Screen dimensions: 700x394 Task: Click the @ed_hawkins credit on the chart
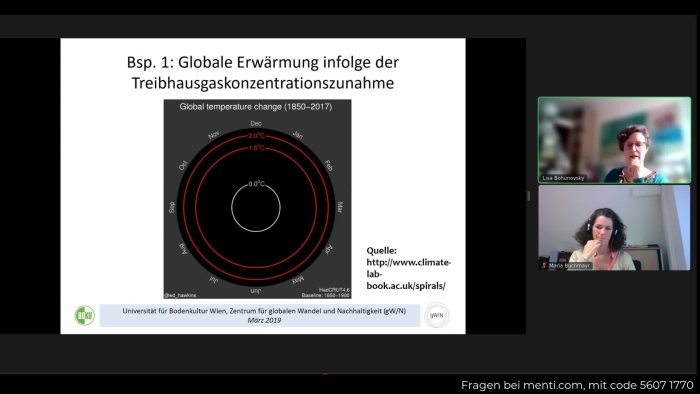click(180, 295)
